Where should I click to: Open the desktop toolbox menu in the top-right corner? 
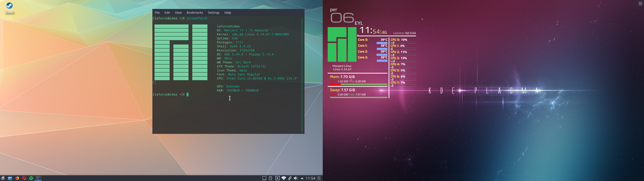640,4
